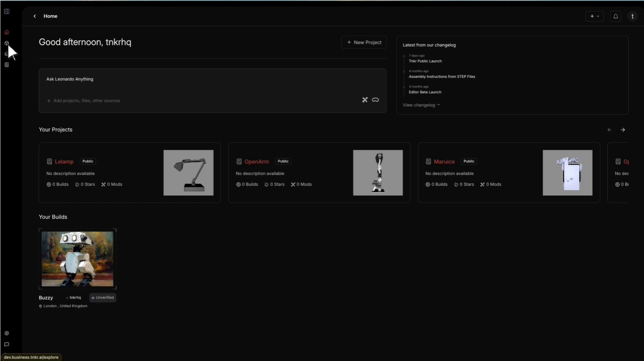Image resolution: width=644 pixels, height=361 pixels.
Task: Click the back chevron beside Home
Action: click(x=34, y=16)
